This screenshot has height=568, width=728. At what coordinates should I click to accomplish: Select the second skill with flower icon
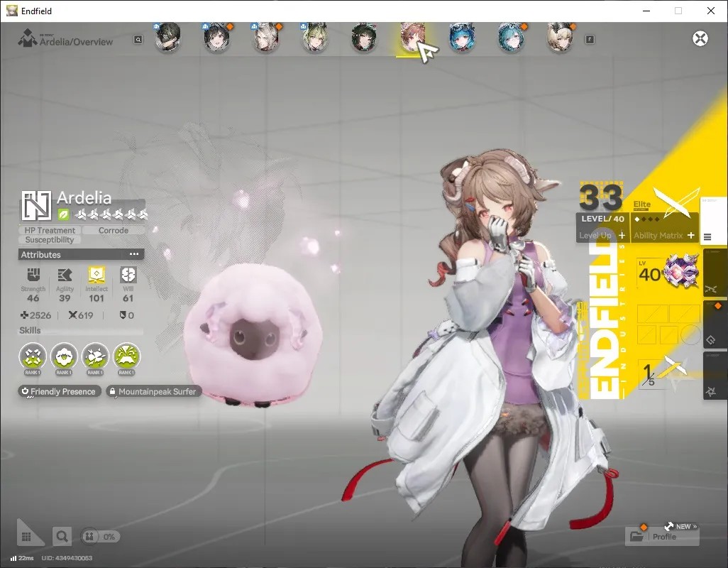click(x=64, y=356)
